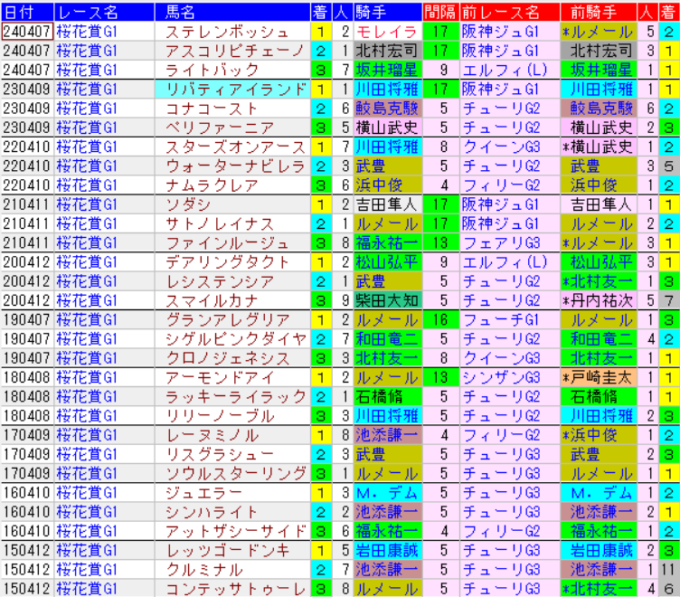This screenshot has height=597, width=680.
Task: Select horse name レーヌミノル
Action: pyautogui.click(x=212, y=435)
